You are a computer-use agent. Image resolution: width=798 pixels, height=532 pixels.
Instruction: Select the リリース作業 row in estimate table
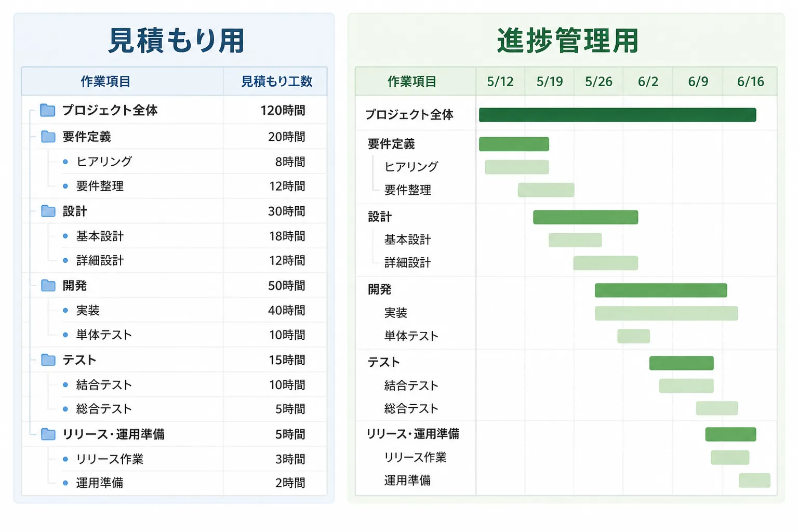pos(174,459)
